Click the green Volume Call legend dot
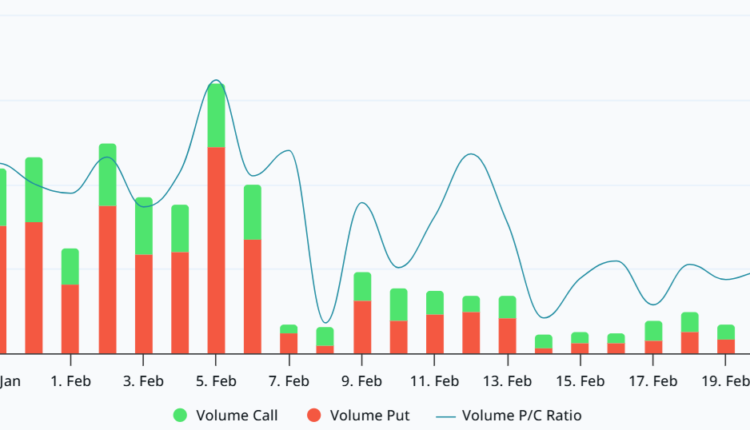The width and height of the screenshot is (750, 430). 180,415
